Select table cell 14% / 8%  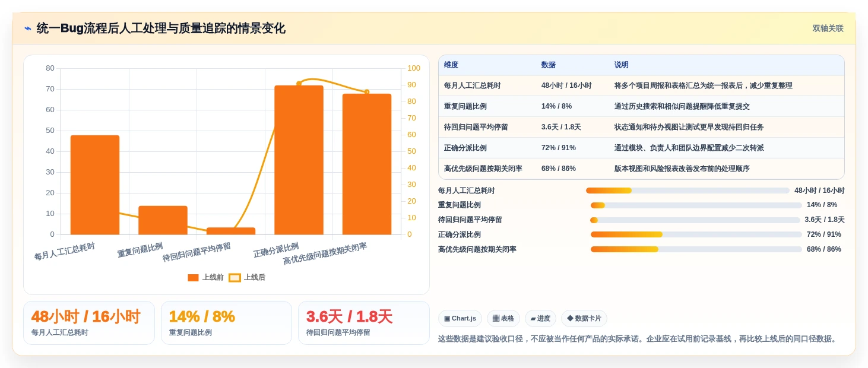click(x=572, y=106)
